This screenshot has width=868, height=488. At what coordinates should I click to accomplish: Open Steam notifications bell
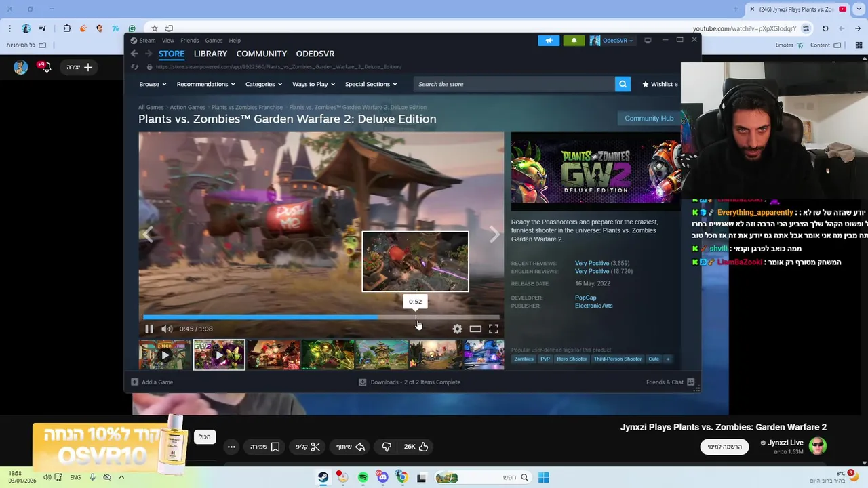tap(574, 41)
